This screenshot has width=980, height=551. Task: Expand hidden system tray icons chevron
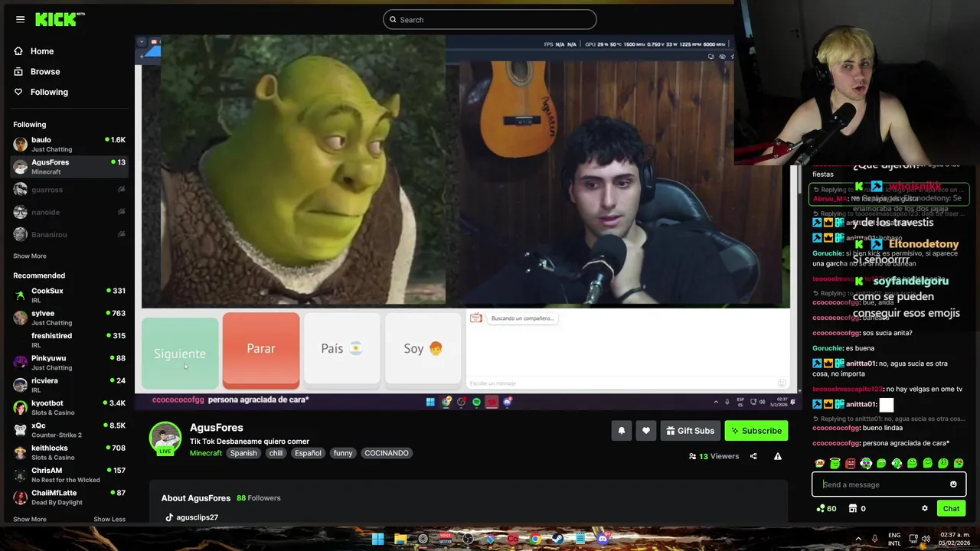[x=857, y=539]
